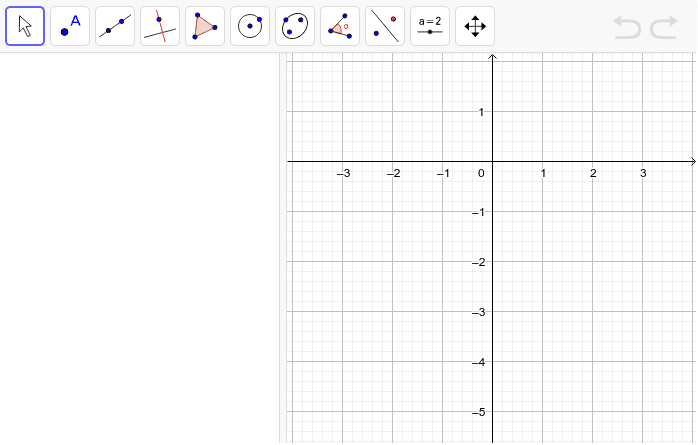The height and width of the screenshot is (445, 698).
Task: Click the y-axis label –3
Action: click(x=479, y=312)
